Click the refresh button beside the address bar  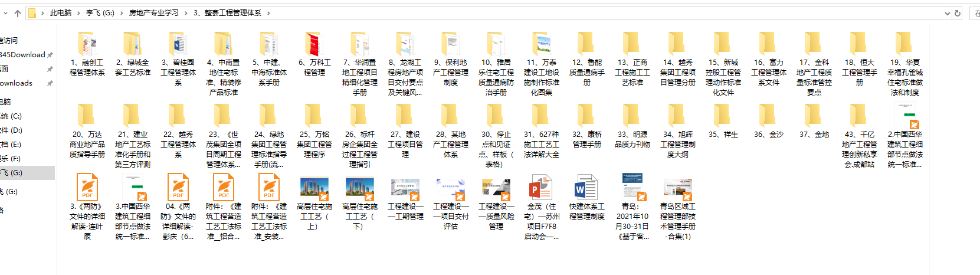pyautogui.click(x=958, y=13)
